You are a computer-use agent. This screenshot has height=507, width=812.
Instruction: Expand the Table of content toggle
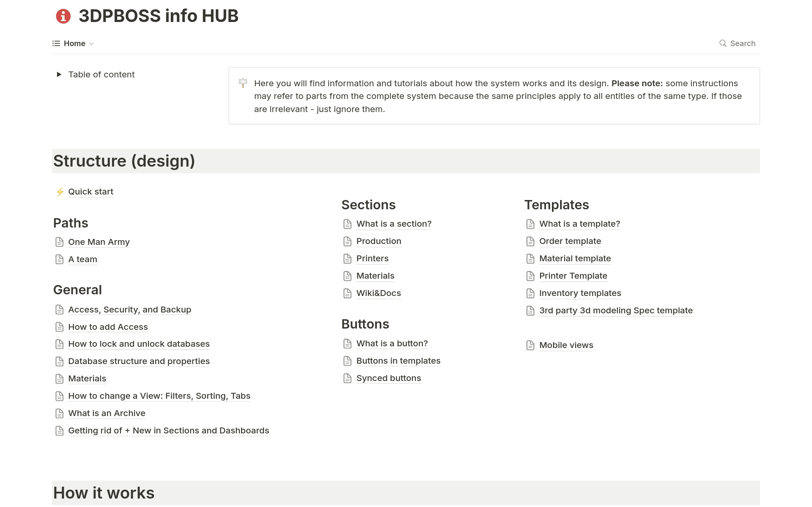[59, 74]
